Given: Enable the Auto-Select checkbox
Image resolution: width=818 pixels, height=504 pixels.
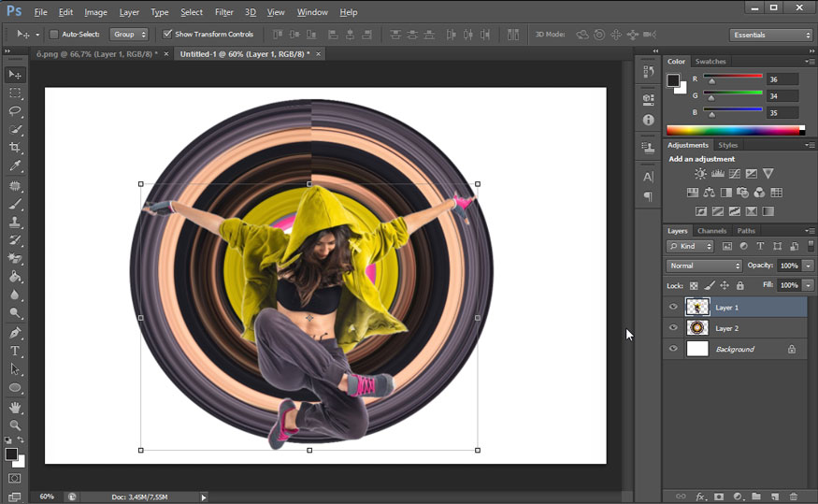Looking at the screenshot, I should pos(53,35).
